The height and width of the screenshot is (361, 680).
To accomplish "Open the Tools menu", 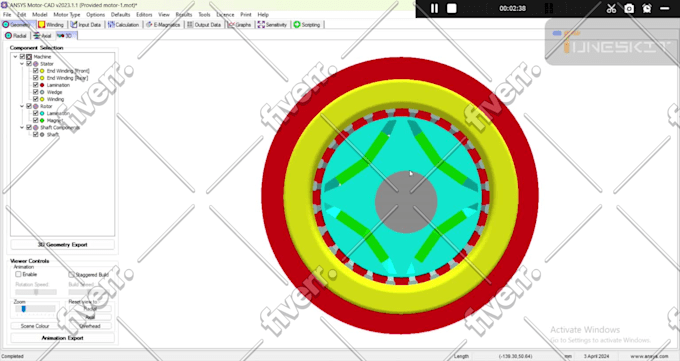I will [204, 14].
